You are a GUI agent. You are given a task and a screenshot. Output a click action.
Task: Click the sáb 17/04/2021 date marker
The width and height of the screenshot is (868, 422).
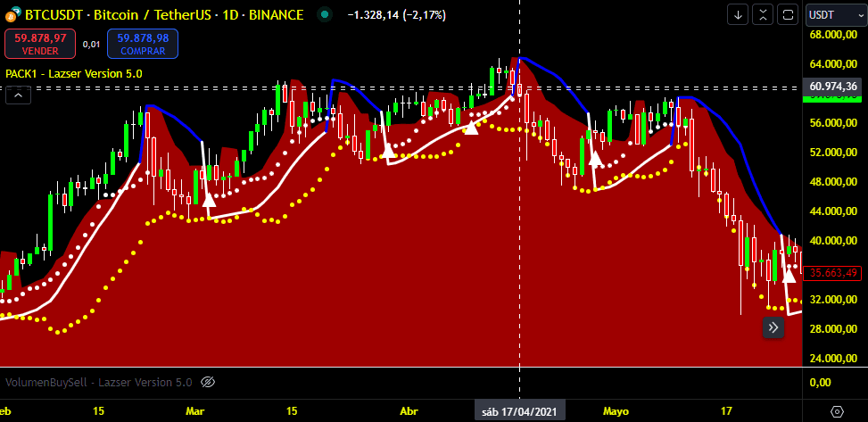(x=520, y=411)
